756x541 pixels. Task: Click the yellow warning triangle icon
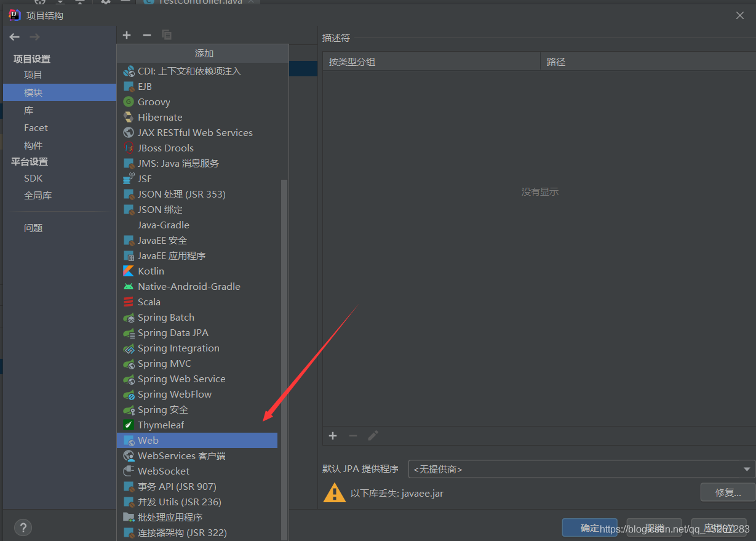(334, 492)
